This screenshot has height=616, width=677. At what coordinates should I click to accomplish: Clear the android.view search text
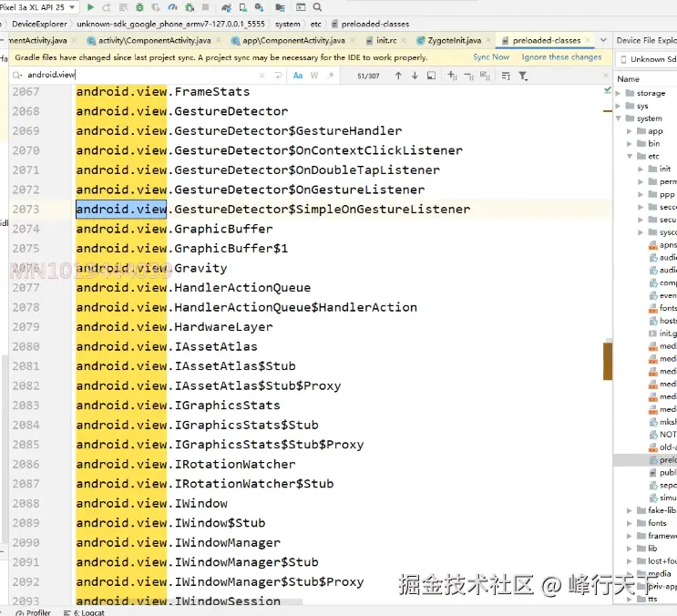[262, 75]
